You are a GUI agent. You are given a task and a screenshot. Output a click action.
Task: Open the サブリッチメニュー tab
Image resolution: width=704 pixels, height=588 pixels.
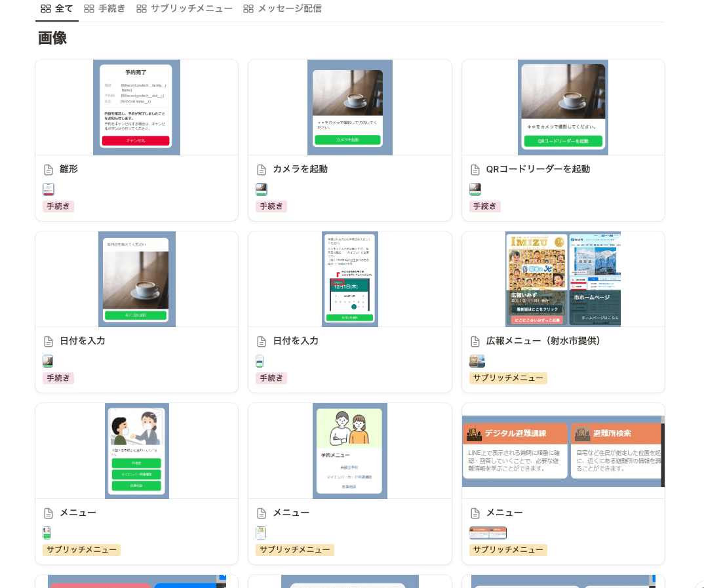185,9
